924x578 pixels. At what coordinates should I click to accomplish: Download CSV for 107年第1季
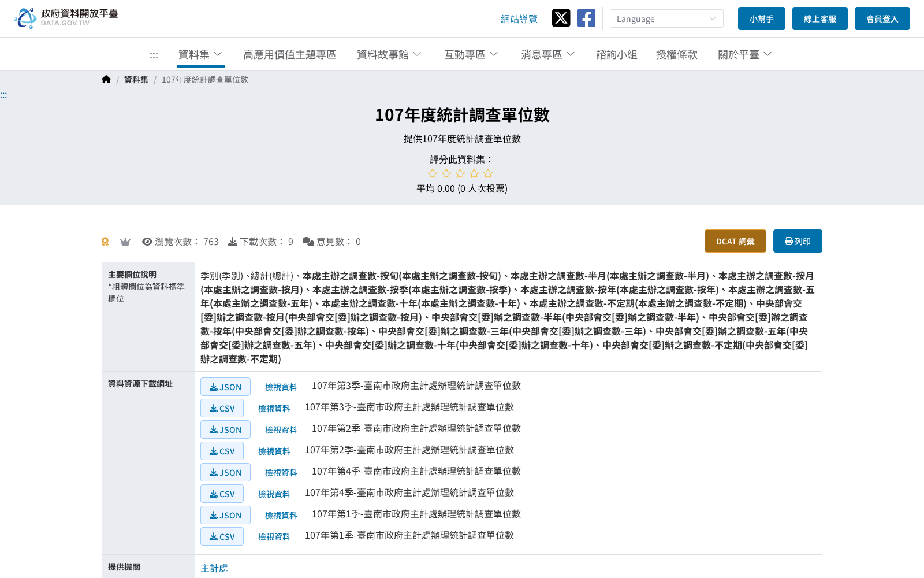click(222, 536)
